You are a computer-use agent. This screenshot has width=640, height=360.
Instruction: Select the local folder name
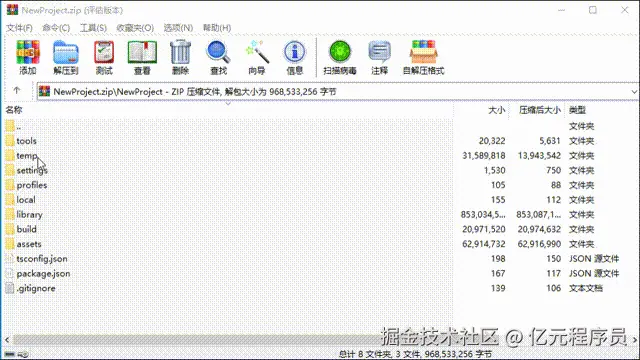26,200
